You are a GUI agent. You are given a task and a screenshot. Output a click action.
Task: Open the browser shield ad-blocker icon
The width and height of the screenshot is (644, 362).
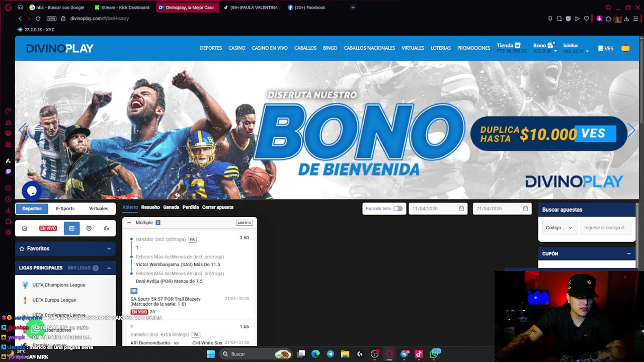[x=568, y=19]
